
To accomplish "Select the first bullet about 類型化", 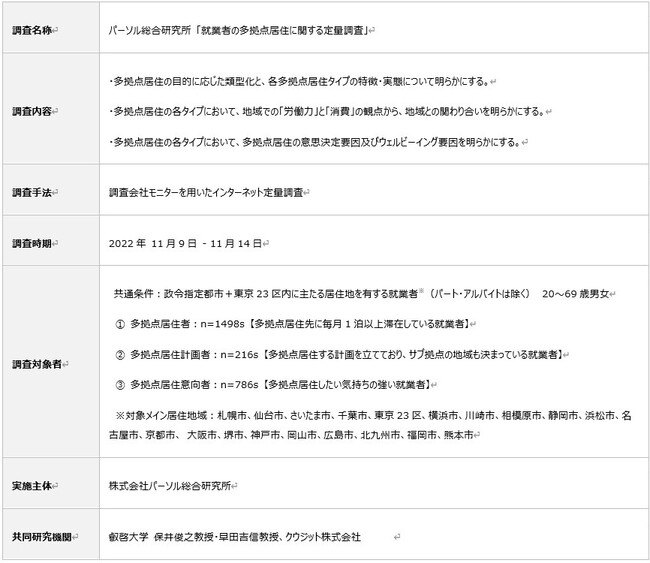I will point(300,80).
